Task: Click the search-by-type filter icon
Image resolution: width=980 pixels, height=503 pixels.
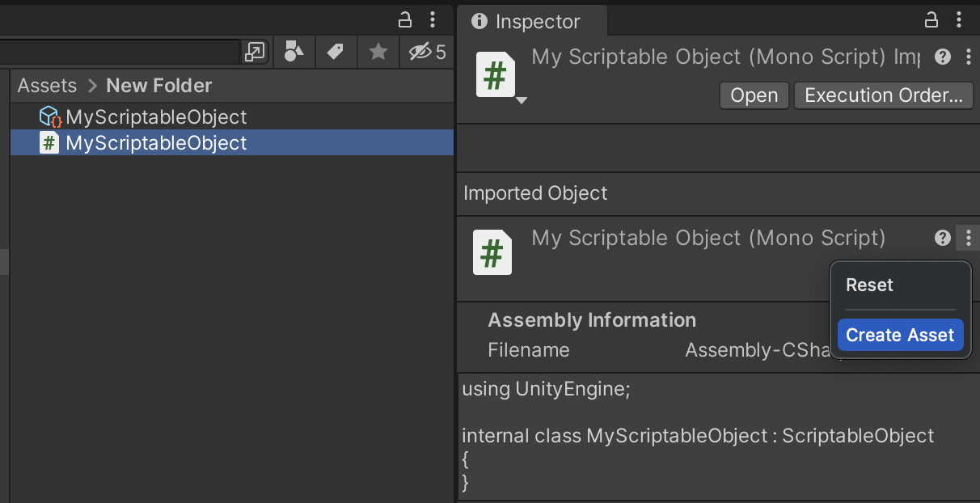Action: click(294, 53)
